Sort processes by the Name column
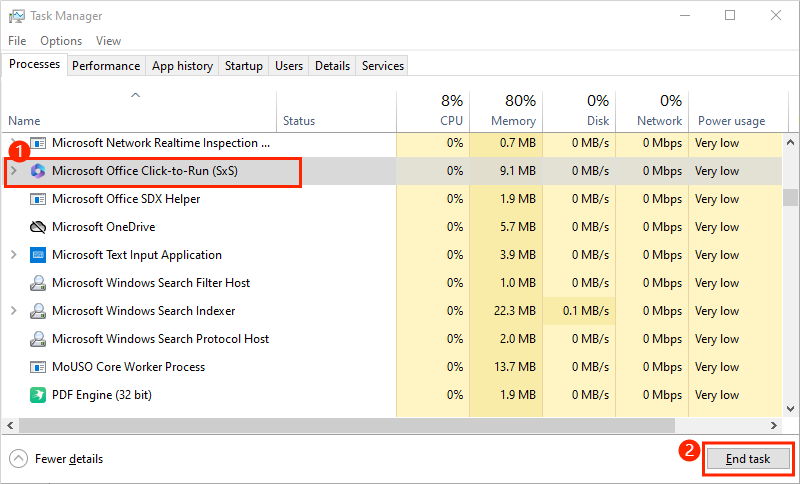This screenshot has height=484, width=800. [x=139, y=111]
